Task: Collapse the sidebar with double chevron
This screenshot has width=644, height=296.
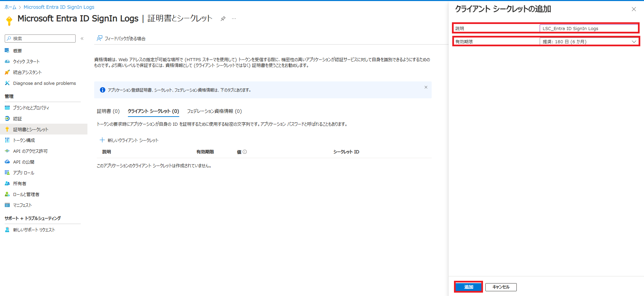Action: tap(82, 39)
